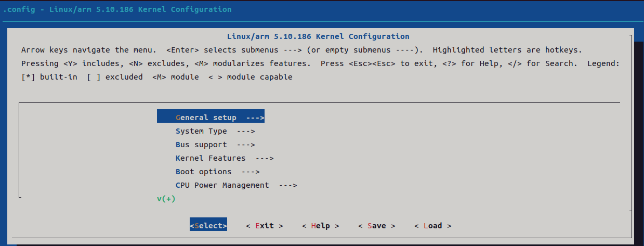Click the <Select> button
Screen dimensions: 644x246
208,226
